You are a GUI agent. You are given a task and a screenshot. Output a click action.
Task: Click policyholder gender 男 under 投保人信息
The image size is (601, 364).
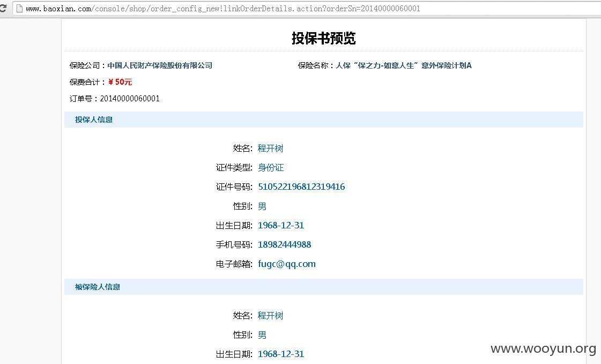coord(262,206)
